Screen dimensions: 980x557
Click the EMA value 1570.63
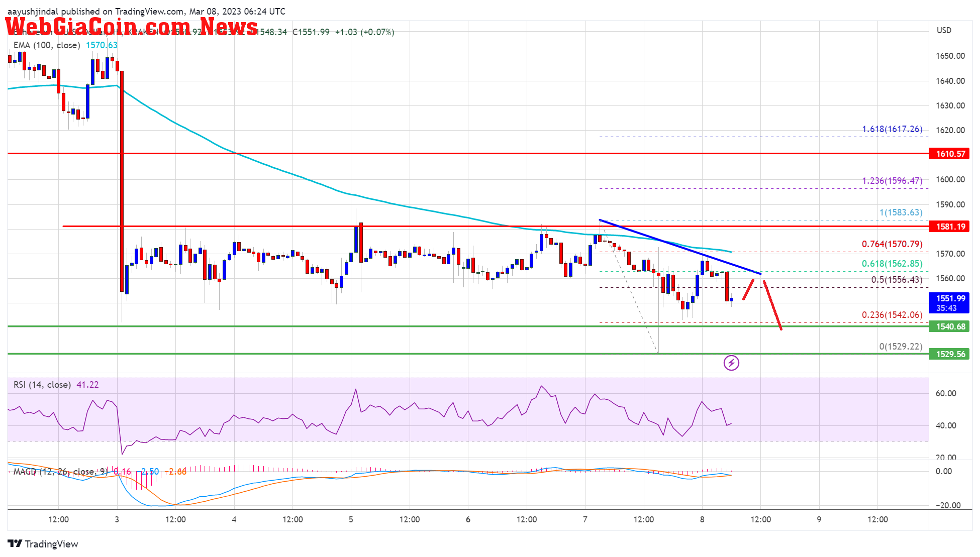click(x=102, y=45)
